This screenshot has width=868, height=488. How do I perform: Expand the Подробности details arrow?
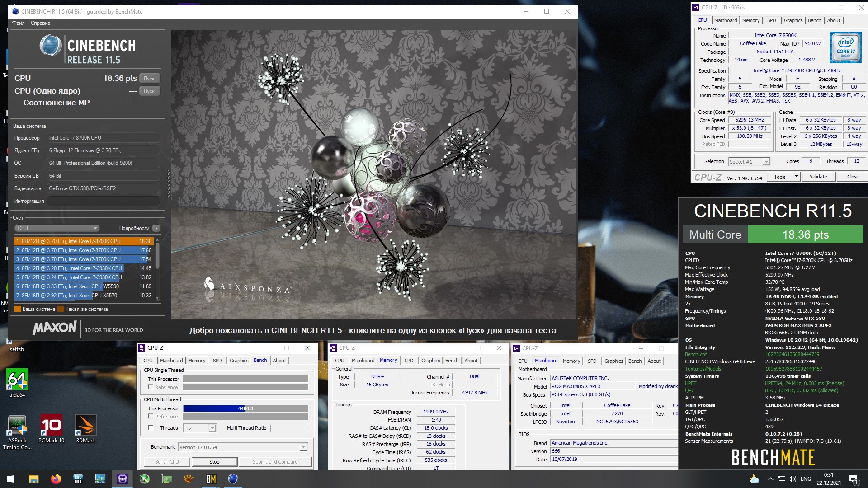(156, 228)
